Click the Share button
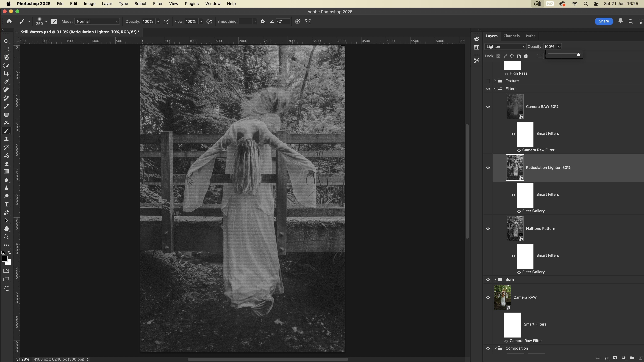Viewport: 644px width, 362px height. pos(603,21)
